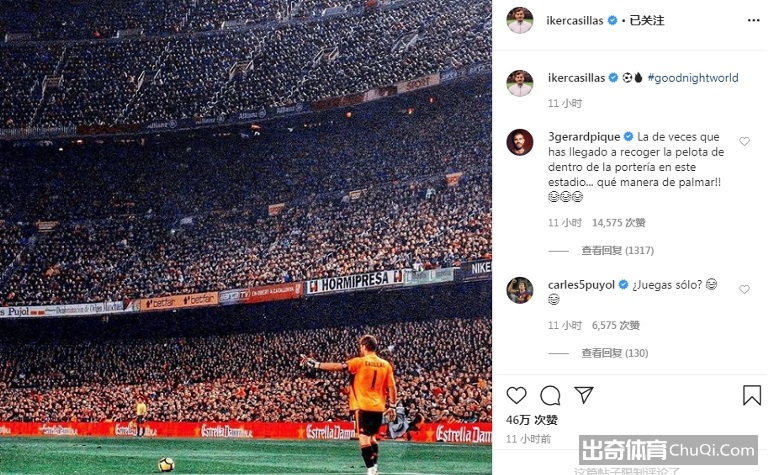Expand 查看回复 (1317) replies
The width and height of the screenshot is (768, 475).
click(x=617, y=251)
